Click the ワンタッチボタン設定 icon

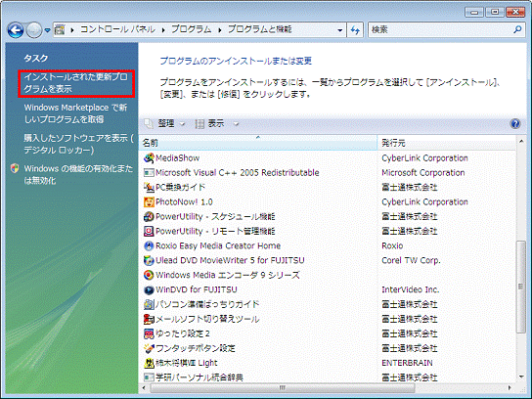149,348
